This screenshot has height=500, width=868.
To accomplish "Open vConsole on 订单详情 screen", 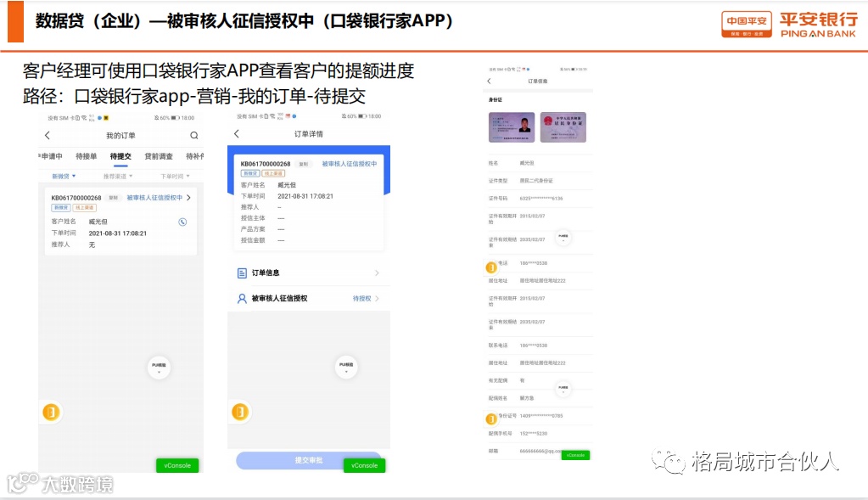I will (364, 466).
